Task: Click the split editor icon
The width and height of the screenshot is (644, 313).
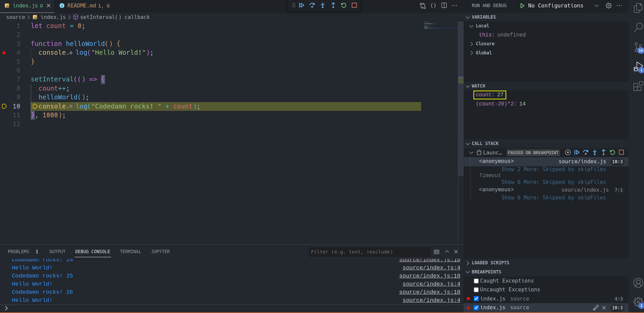Action: click(x=443, y=5)
